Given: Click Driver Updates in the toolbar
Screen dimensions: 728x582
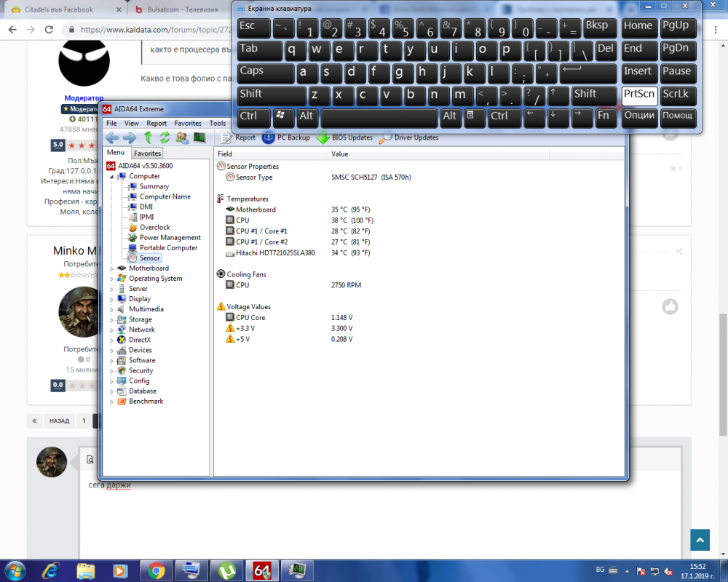Looking at the screenshot, I should 408,137.
